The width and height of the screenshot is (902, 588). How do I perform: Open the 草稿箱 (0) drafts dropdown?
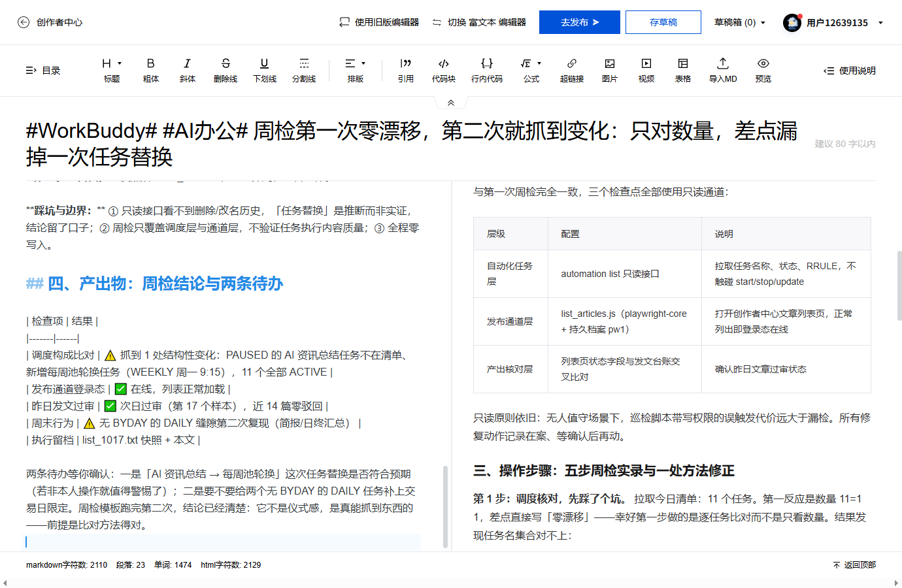pos(740,22)
